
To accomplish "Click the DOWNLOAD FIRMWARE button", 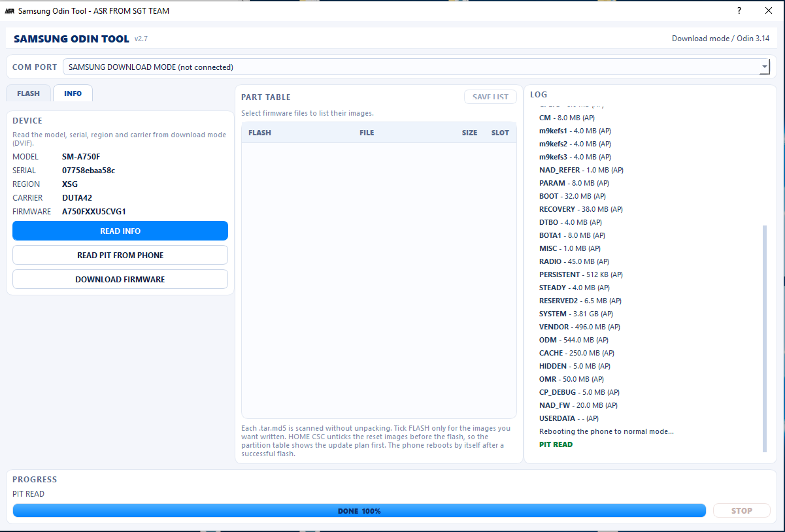I will coord(120,279).
